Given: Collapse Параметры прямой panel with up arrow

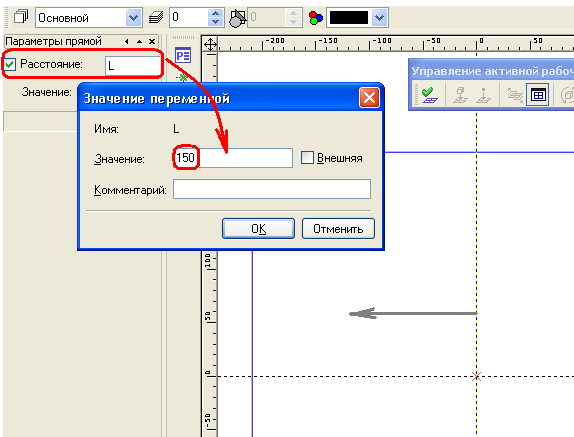Looking at the screenshot, I should tap(139, 42).
